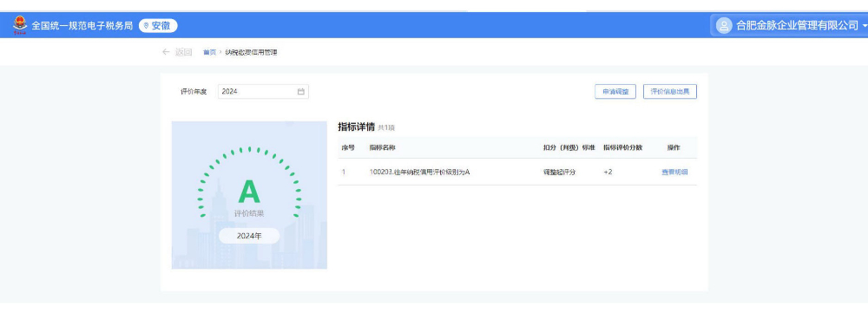Click the 2024年 pill label
Viewport: 868px width, 313px height.
tap(249, 236)
